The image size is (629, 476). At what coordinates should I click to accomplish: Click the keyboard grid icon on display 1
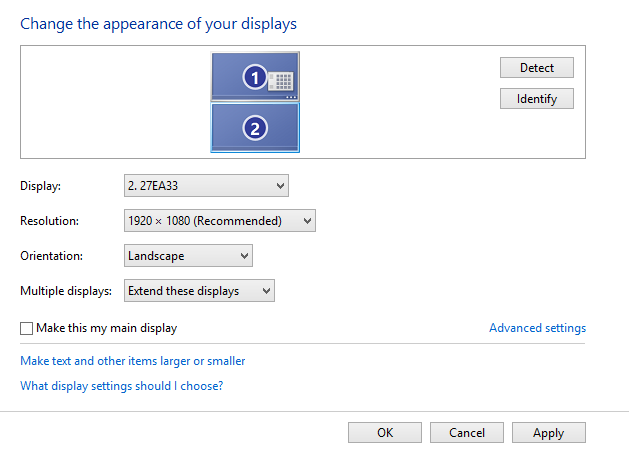click(280, 81)
